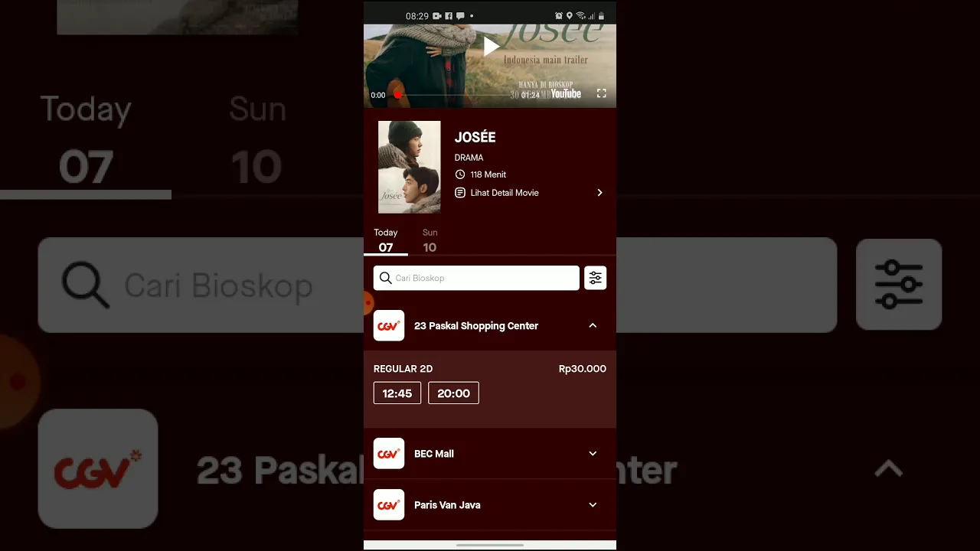
Task: Tap the 118 Menit duration text
Action: [488, 174]
